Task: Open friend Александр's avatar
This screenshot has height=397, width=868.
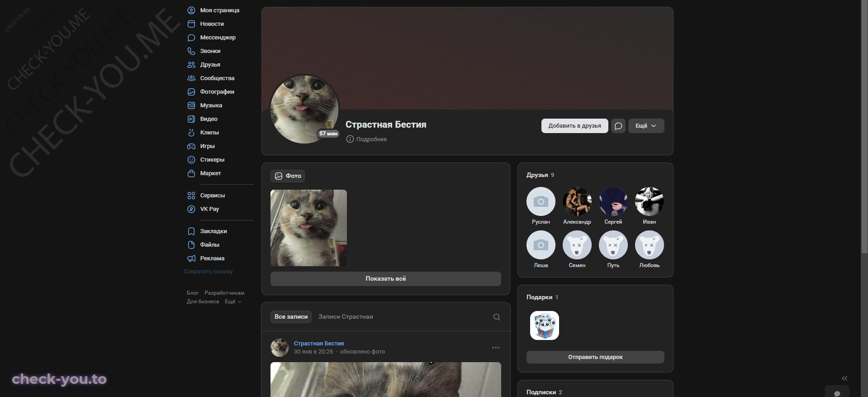Action: point(577,201)
